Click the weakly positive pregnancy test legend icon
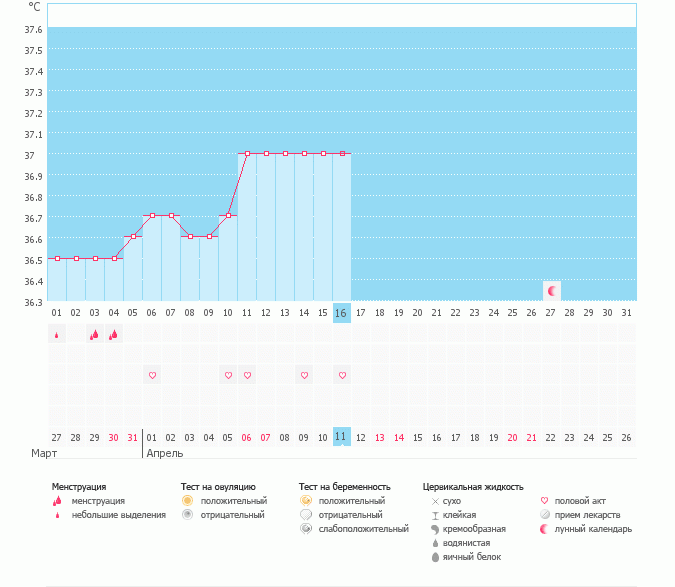675x587 pixels. pyautogui.click(x=306, y=528)
